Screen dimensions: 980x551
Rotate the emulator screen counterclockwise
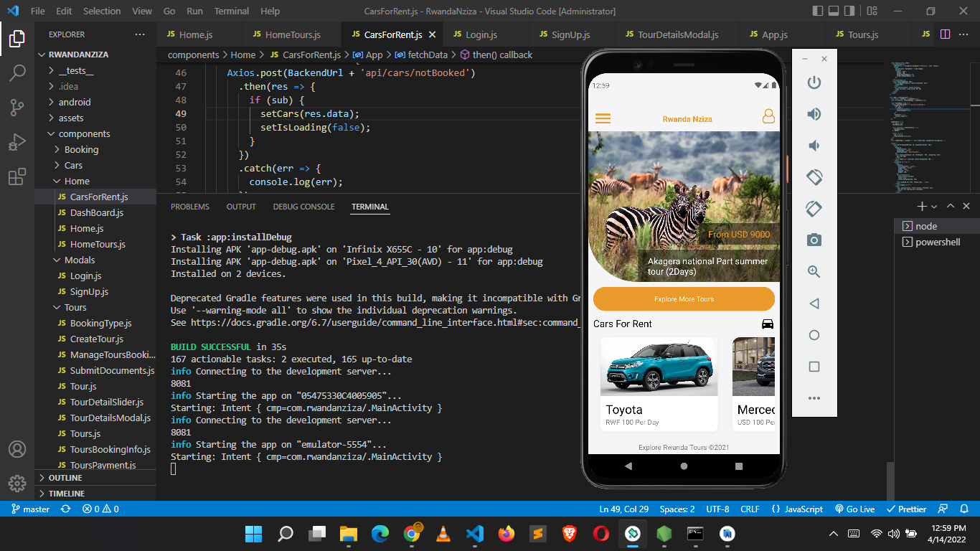tap(814, 177)
